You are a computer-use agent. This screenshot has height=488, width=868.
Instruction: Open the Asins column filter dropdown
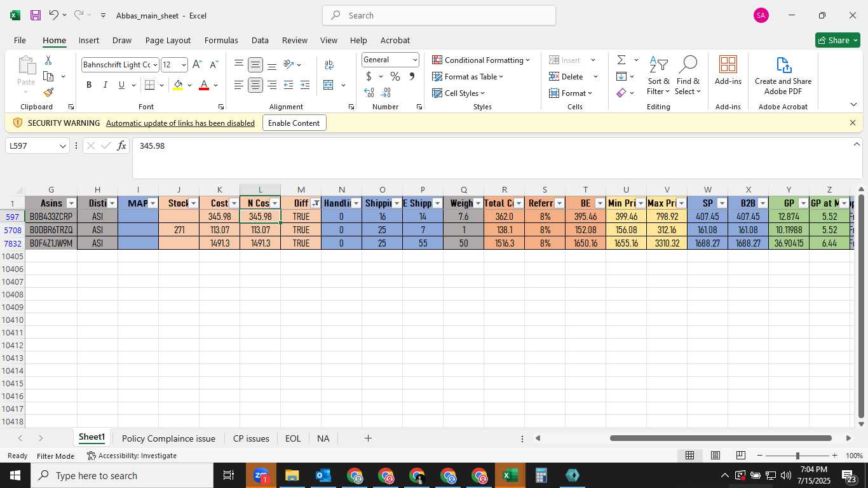pyautogui.click(x=71, y=203)
